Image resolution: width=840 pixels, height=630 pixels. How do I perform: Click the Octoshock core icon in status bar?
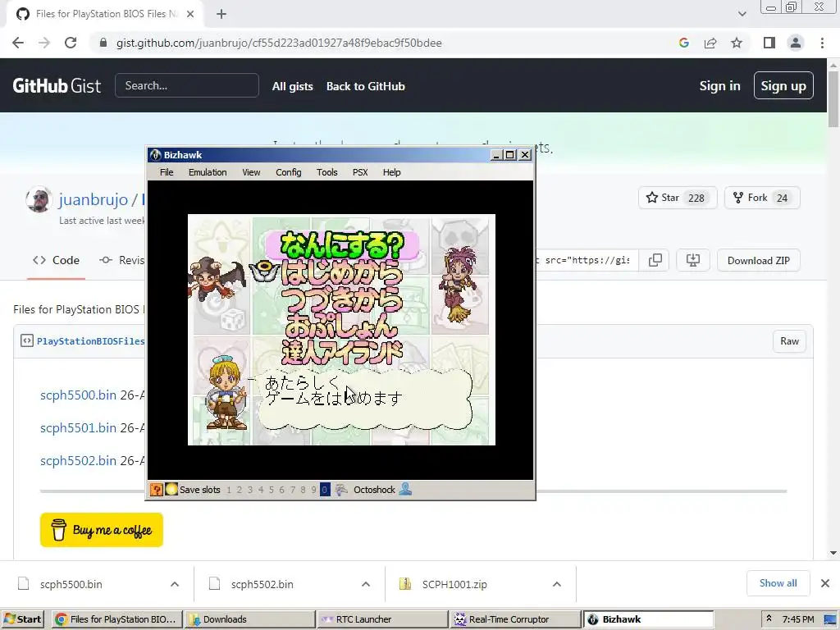341,489
